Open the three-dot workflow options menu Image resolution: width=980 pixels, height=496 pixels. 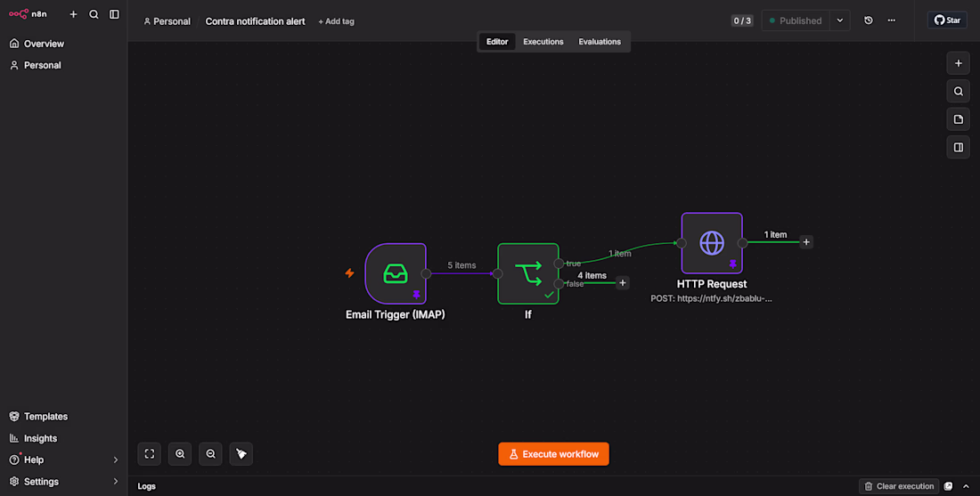pyautogui.click(x=891, y=20)
